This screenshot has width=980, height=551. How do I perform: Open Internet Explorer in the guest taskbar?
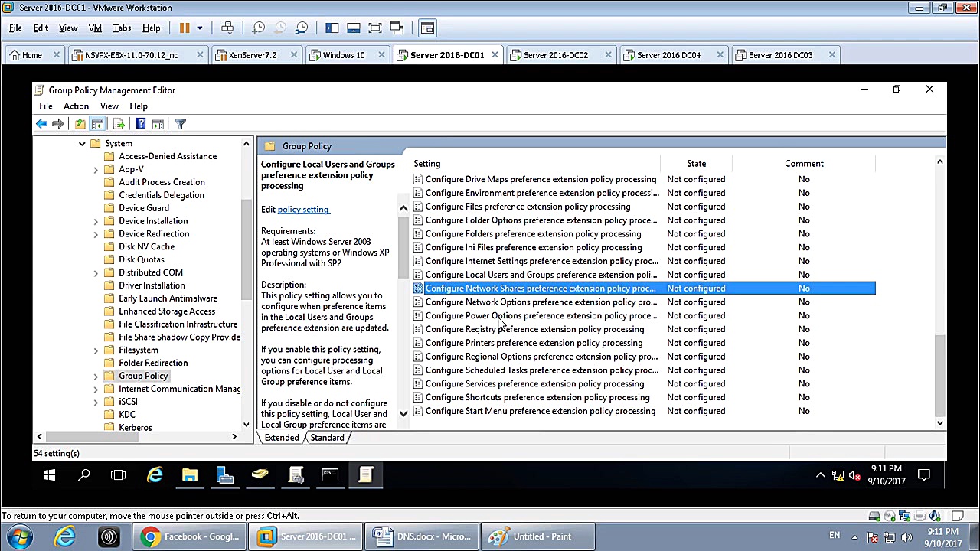click(x=155, y=475)
